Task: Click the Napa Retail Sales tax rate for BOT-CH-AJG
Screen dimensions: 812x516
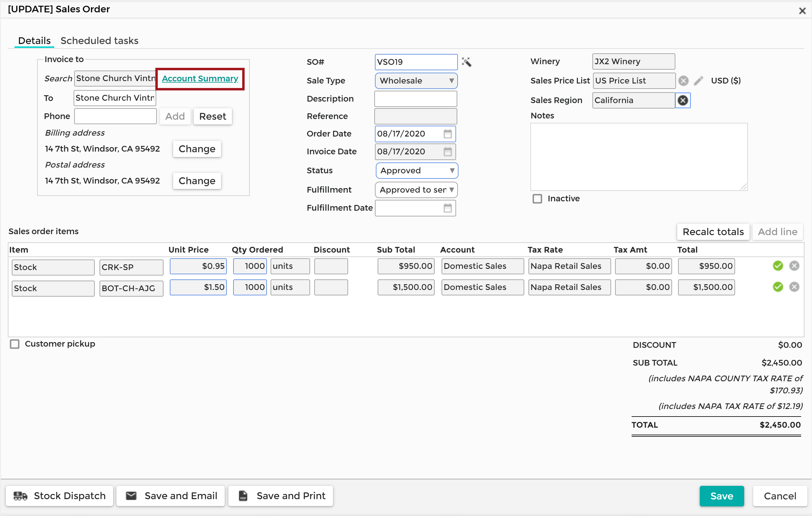Action: pos(569,287)
